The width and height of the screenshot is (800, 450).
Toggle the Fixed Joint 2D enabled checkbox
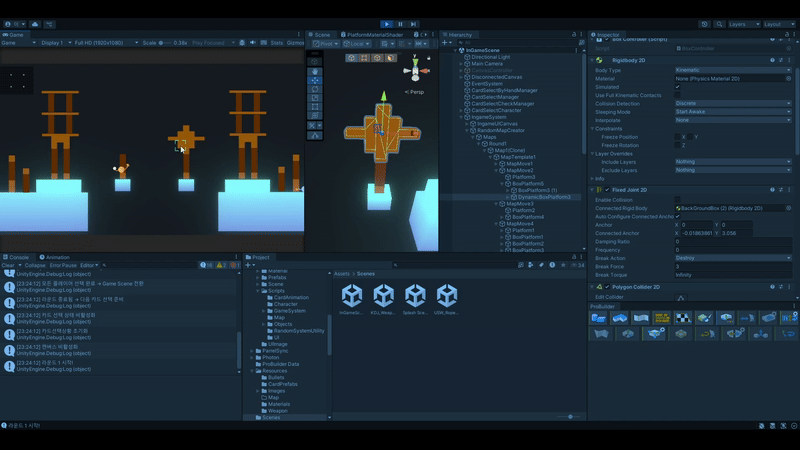(x=607, y=190)
